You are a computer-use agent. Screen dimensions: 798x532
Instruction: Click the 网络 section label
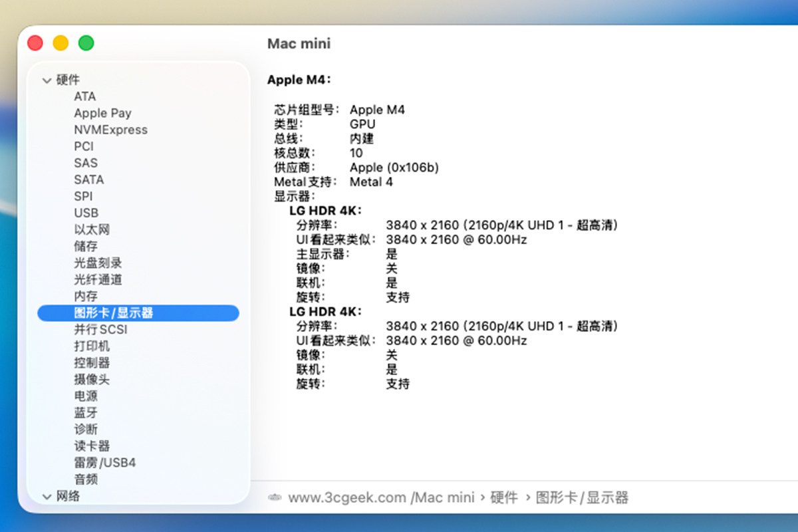click(68, 496)
